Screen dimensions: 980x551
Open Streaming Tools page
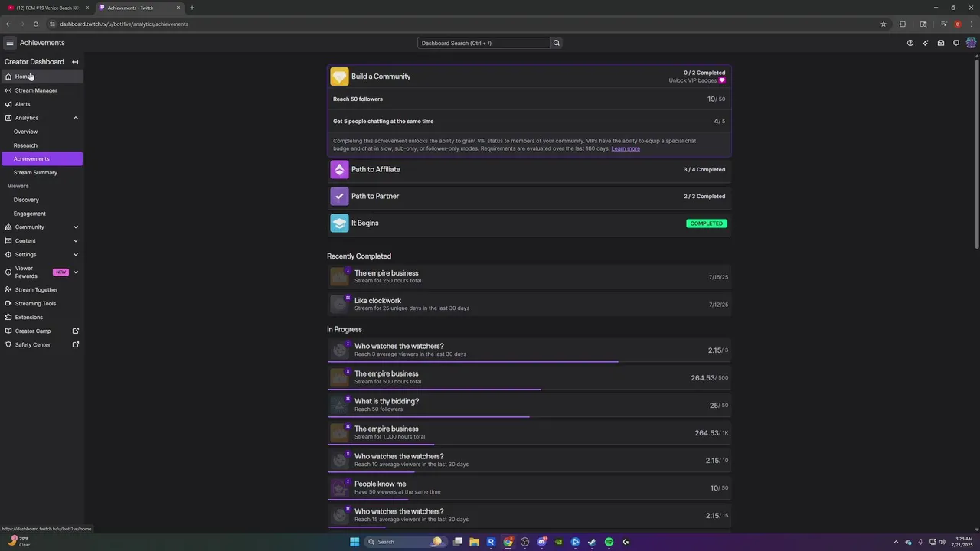[41, 304]
